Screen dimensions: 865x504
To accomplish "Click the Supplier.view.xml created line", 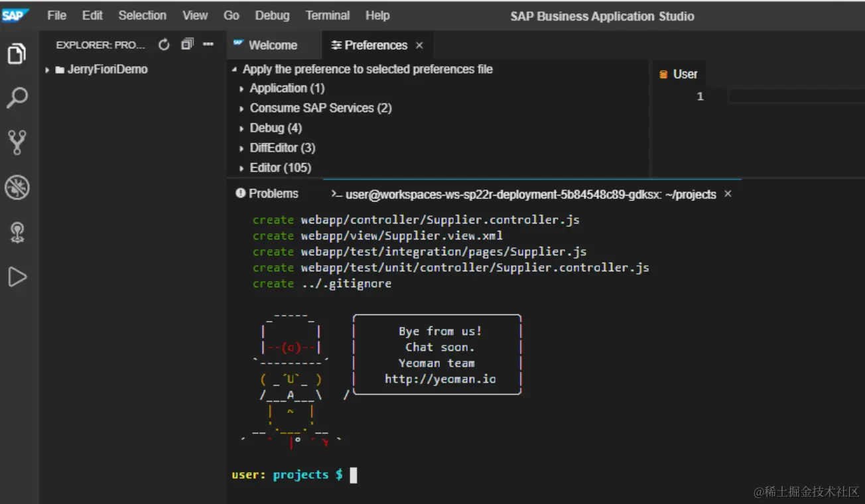I will [x=377, y=236].
